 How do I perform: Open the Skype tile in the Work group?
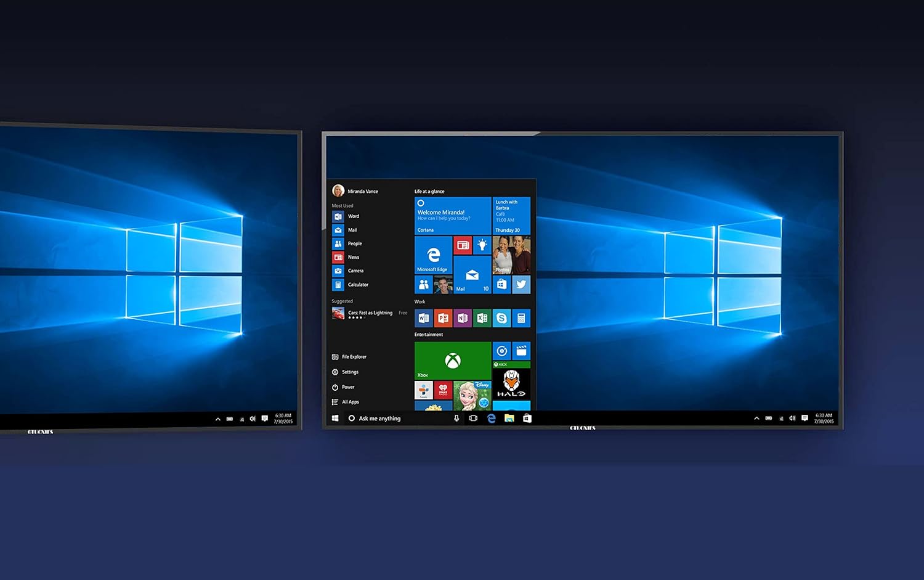(502, 318)
